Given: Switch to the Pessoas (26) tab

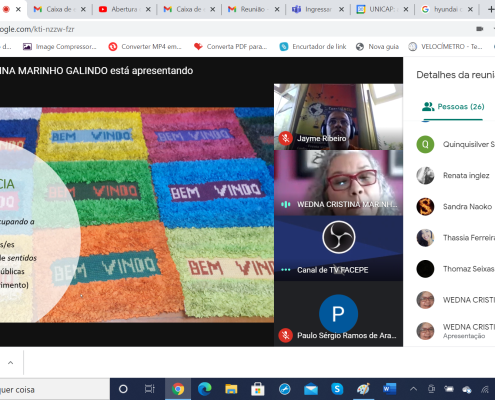Looking at the screenshot, I should [453, 107].
